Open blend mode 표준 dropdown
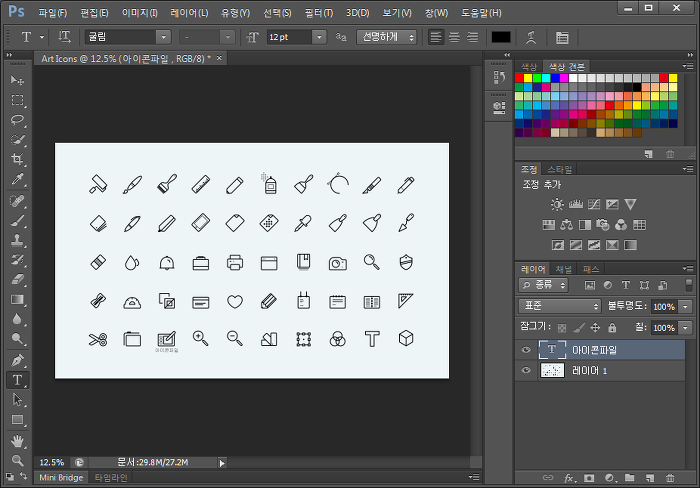This screenshot has width=700, height=488. 560,306
